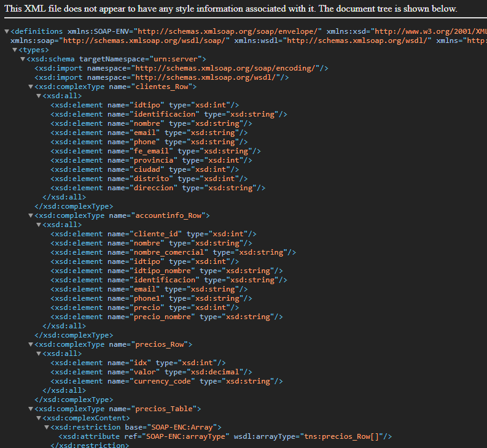The width and height of the screenshot is (487, 448).
Task: Click the idx element line
Action: [x=138, y=363]
